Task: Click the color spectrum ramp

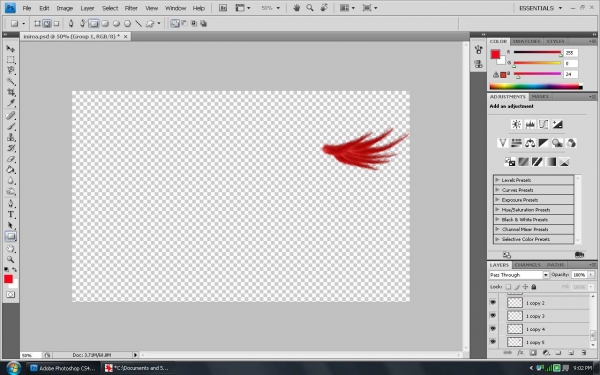Action: [x=536, y=86]
